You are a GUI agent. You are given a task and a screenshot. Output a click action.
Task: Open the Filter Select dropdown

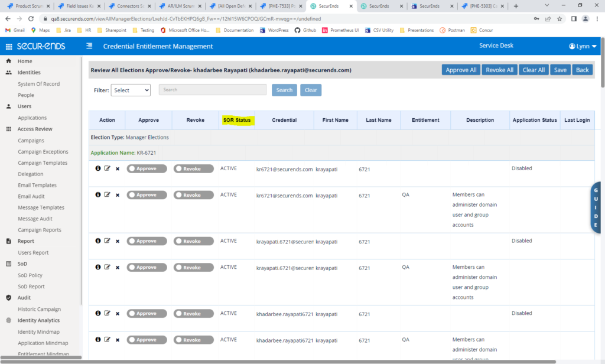(131, 90)
